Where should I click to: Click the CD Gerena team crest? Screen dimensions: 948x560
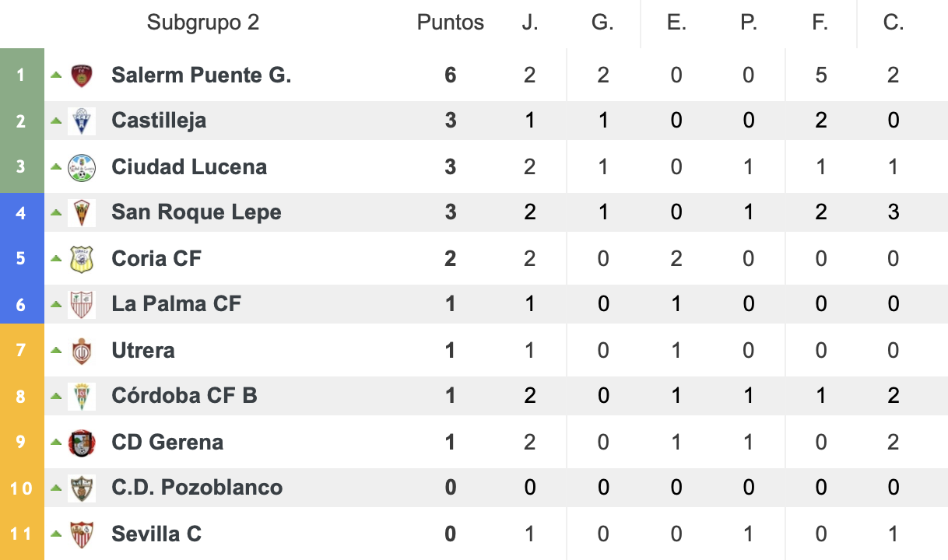tap(81, 443)
